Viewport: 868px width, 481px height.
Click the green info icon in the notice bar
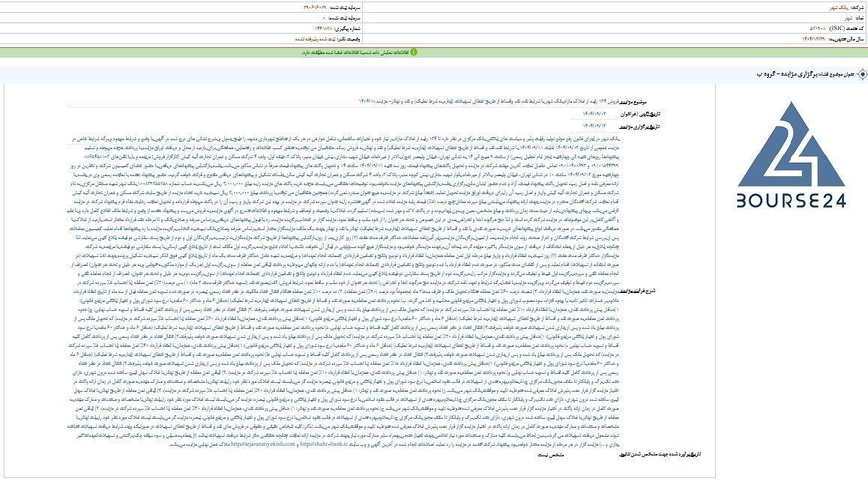click(414, 52)
